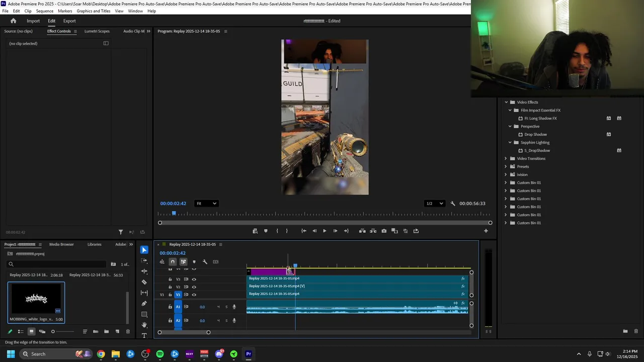The height and width of the screenshot is (362, 644).
Task: Select the Slip tool
Action: 144,293
